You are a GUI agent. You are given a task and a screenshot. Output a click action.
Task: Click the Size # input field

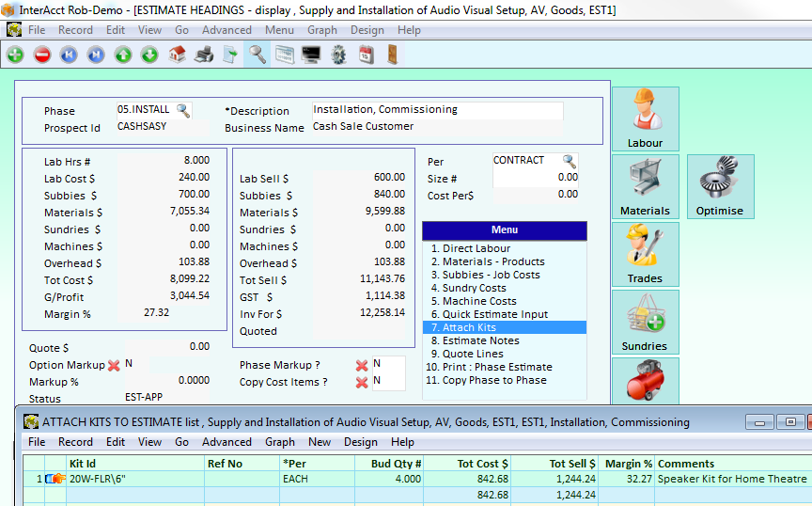536,178
